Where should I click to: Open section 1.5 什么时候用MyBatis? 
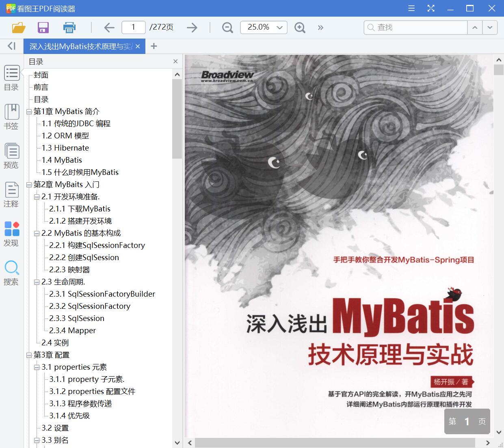[x=80, y=172]
